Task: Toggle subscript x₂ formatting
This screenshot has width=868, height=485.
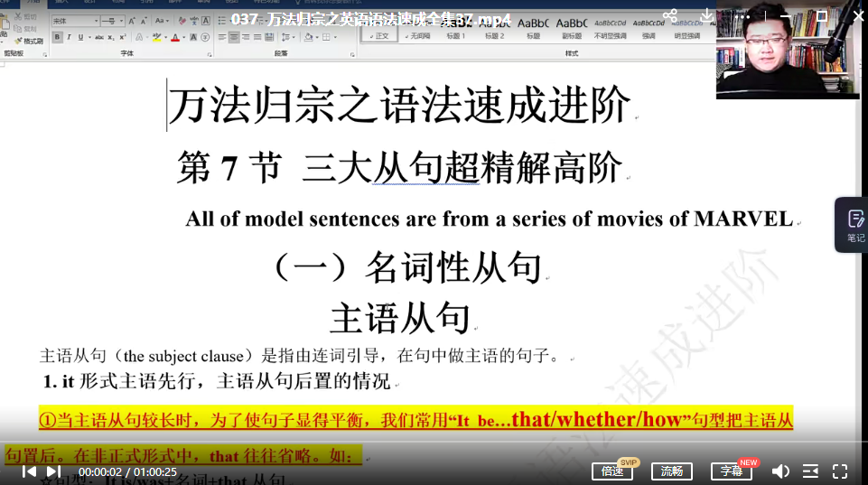Action: pyautogui.click(x=111, y=37)
